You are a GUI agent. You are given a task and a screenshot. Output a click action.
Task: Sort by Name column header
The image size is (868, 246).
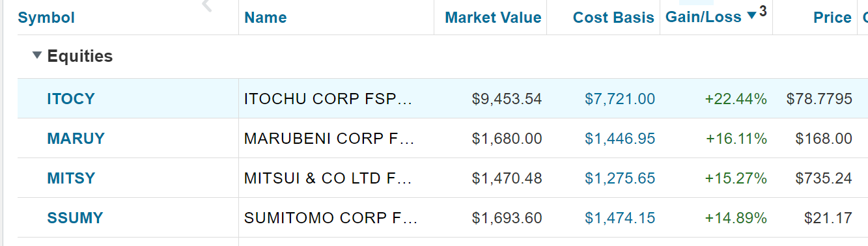click(266, 18)
